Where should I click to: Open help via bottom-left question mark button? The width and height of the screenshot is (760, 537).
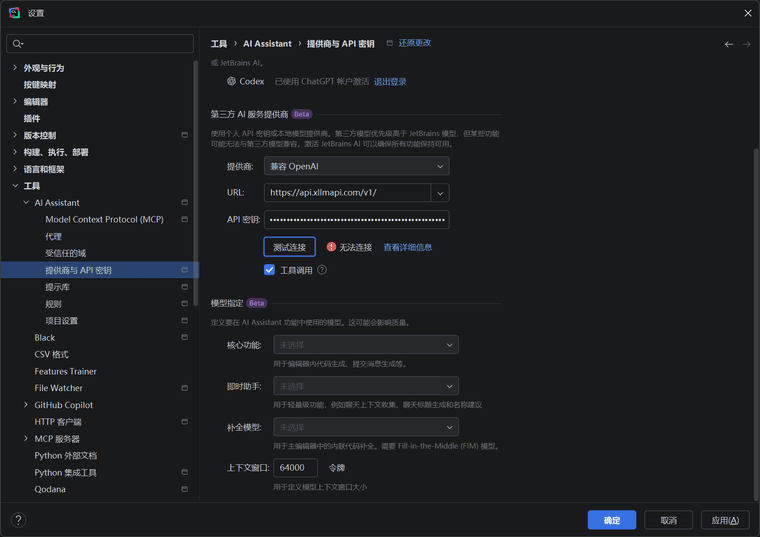pos(18,520)
